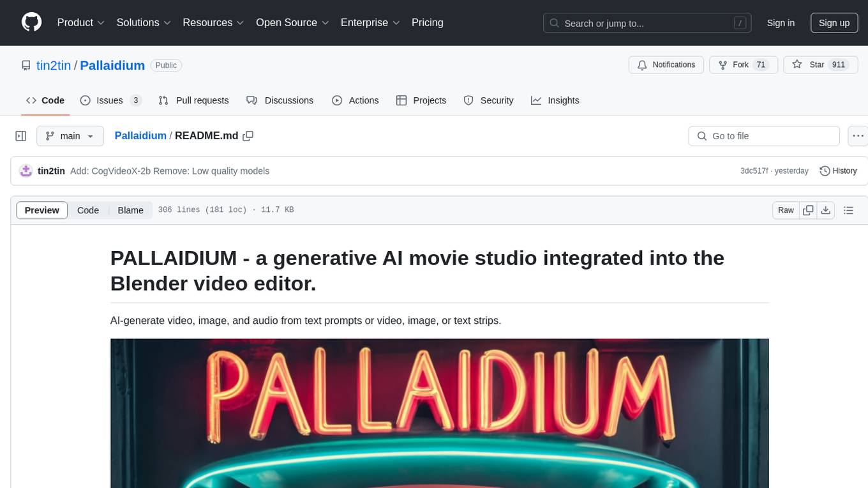
Task: Copy raw file contents
Action: [809, 210]
